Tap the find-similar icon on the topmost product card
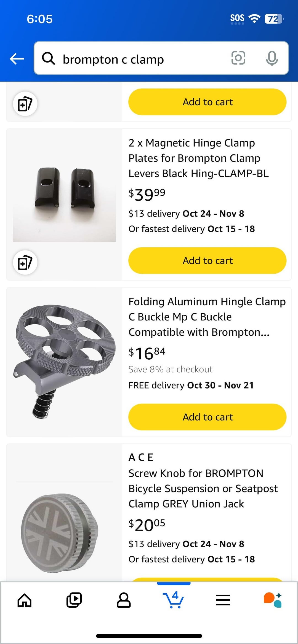This screenshot has height=644, width=298. click(x=25, y=104)
